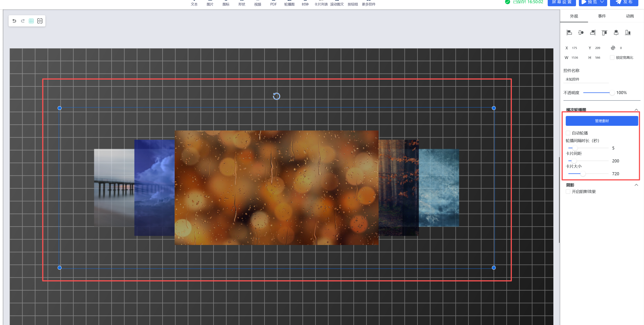Select the bottom-left resize handle
Screen dimensions: 644x325
[x=59, y=268]
